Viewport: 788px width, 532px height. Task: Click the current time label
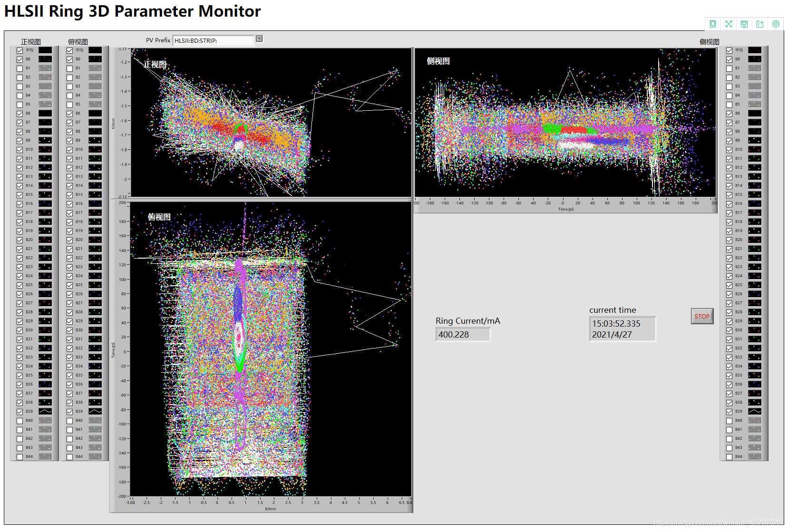pyautogui.click(x=613, y=310)
